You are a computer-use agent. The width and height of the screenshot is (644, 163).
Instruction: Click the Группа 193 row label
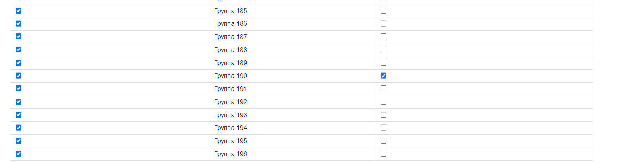tap(230, 115)
